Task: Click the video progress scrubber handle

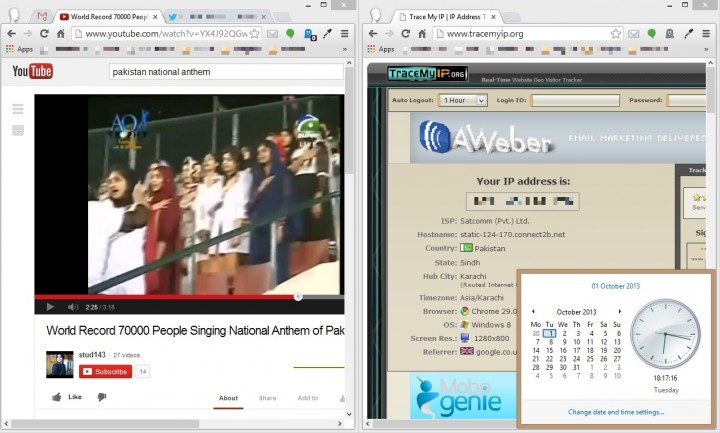Action: (298, 297)
